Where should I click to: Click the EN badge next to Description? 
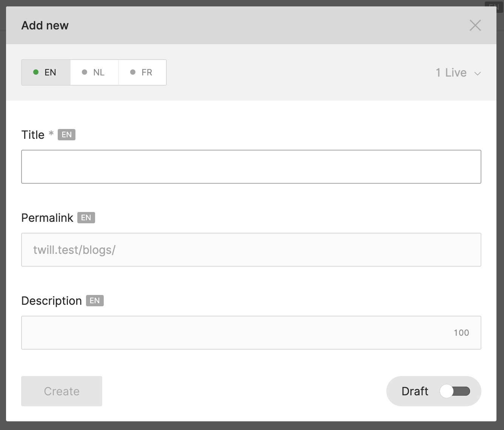95,301
